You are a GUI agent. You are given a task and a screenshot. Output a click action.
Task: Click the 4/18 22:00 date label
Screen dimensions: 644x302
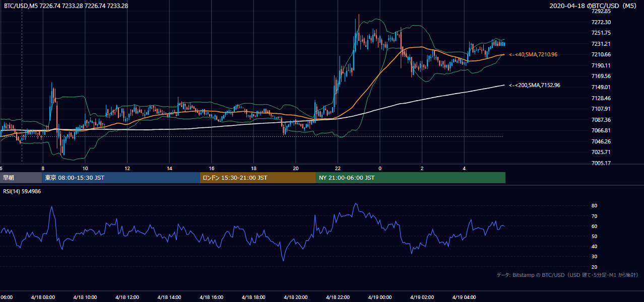click(338, 297)
